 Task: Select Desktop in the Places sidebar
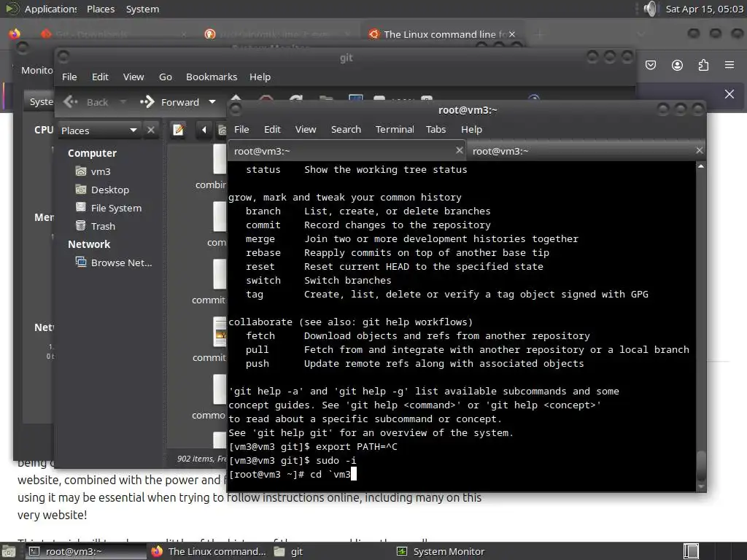point(102,190)
